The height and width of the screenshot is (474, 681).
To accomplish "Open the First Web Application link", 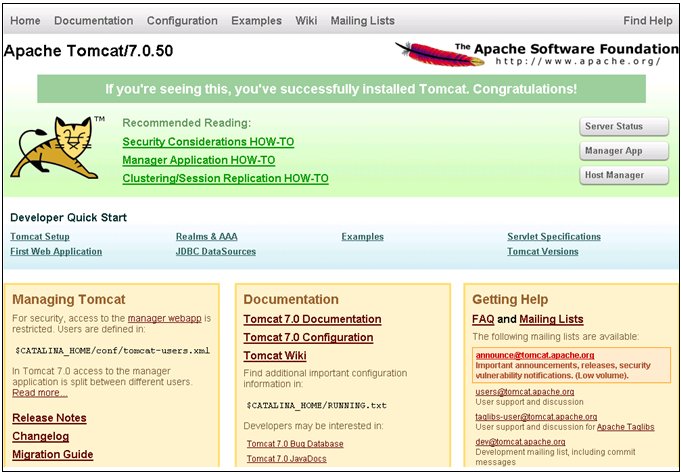I will [x=56, y=252].
